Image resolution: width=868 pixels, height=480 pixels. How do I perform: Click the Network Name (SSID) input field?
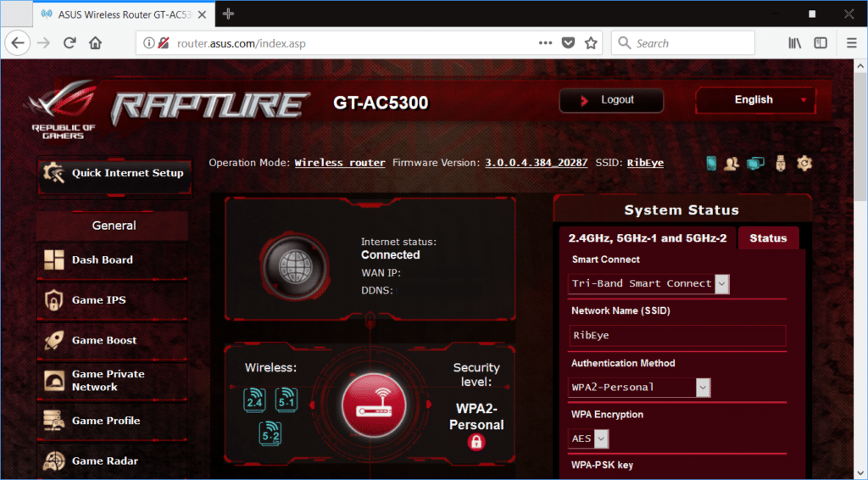pos(677,336)
